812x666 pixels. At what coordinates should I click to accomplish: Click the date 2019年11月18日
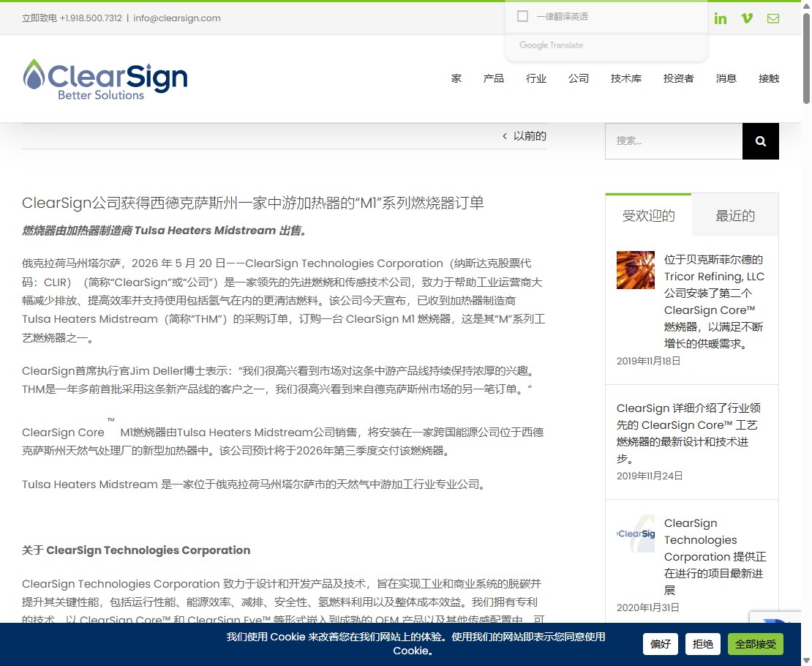(x=648, y=362)
